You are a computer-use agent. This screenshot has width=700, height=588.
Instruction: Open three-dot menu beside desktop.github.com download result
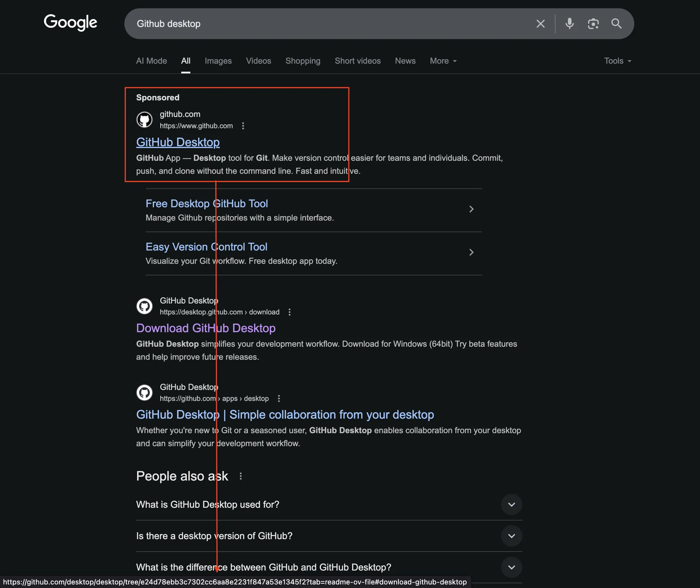(289, 312)
